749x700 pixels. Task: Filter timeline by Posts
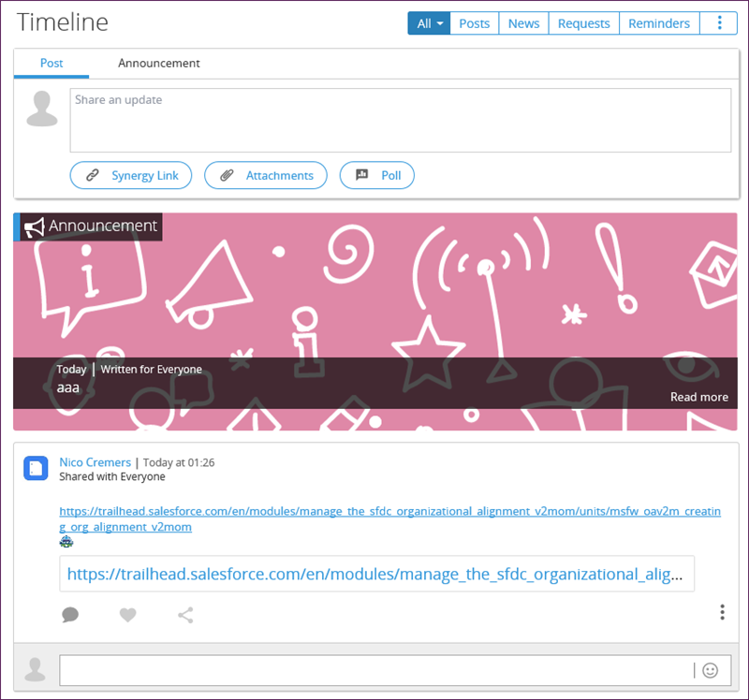coord(475,23)
